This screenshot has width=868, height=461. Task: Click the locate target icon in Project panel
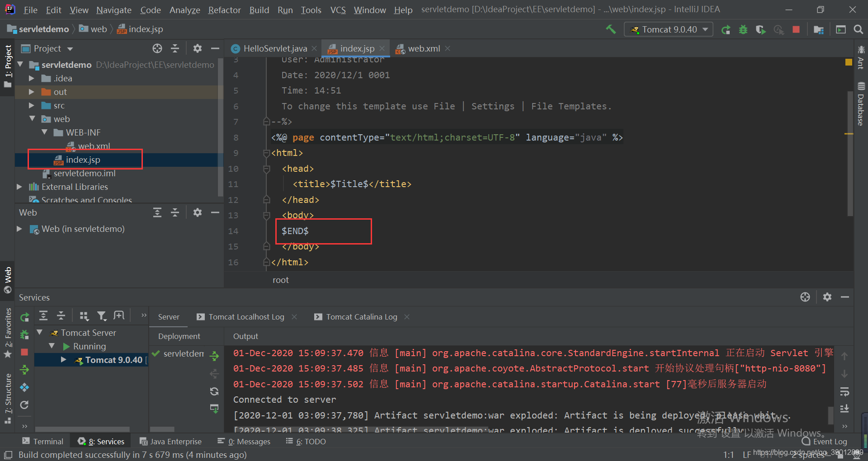click(x=157, y=48)
